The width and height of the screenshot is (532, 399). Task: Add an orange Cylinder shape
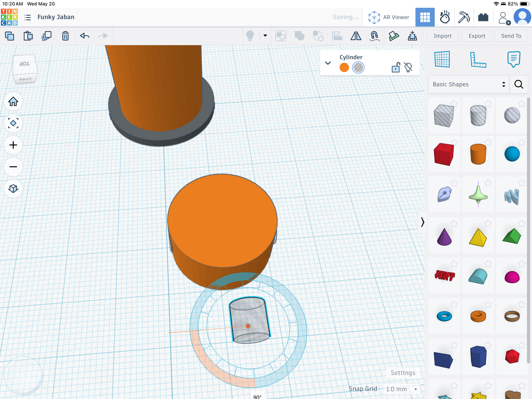[x=478, y=154]
